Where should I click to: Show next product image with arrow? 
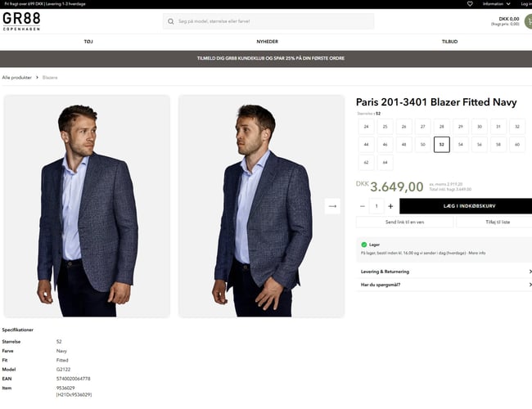tap(332, 206)
